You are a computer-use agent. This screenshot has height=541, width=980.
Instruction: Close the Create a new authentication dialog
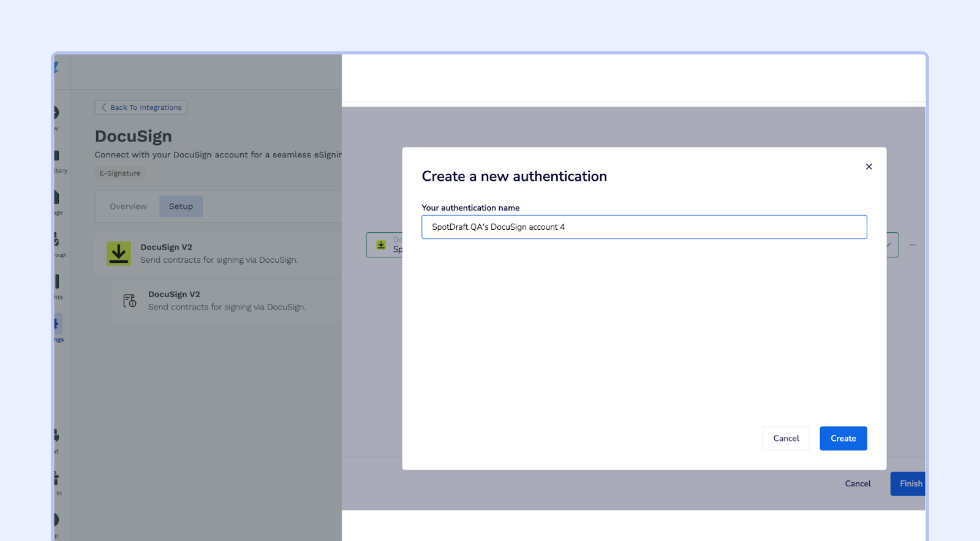[869, 167]
